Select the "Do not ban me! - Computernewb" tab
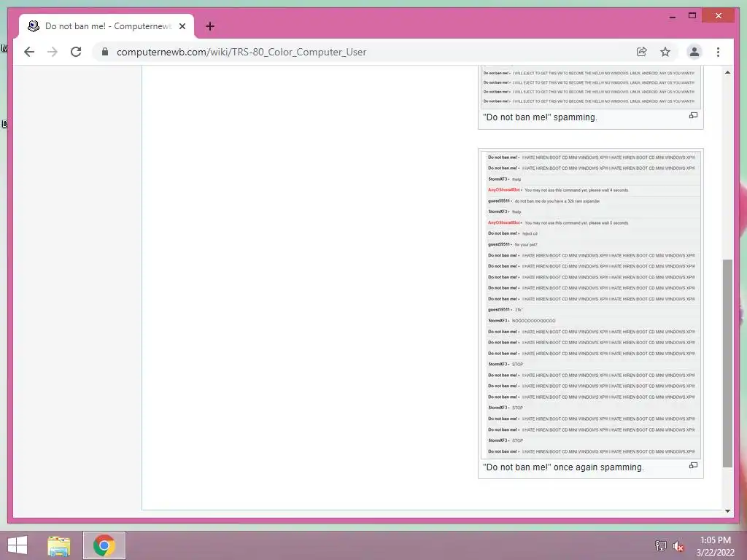The image size is (747, 560). [107, 26]
